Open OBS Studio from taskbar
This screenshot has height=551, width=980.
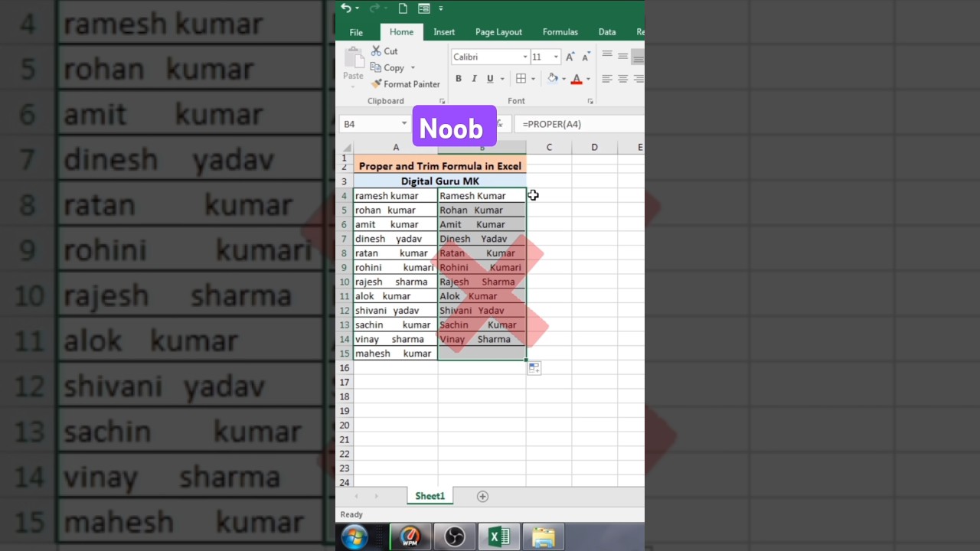point(455,537)
